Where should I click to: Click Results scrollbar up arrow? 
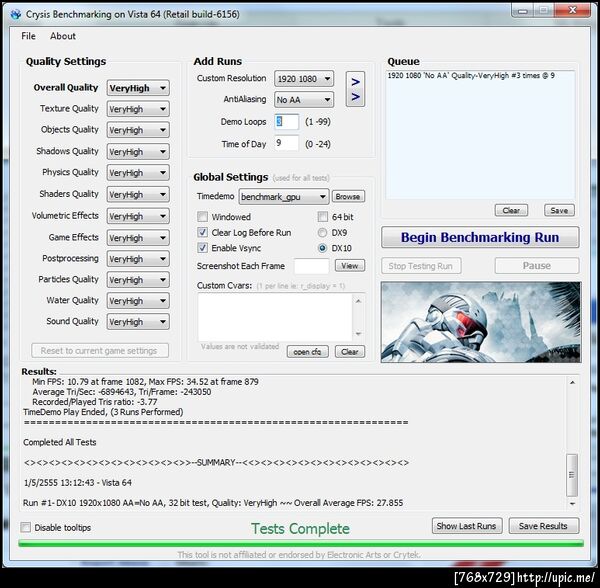tap(572, 382)
